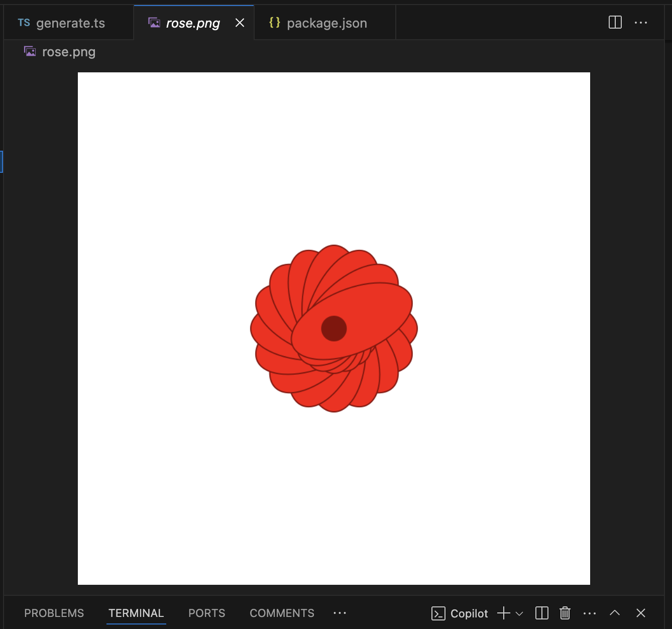Maximize the panel with the chevron up
The width and height of the screenshot is (672, 629).
point(615,613)
